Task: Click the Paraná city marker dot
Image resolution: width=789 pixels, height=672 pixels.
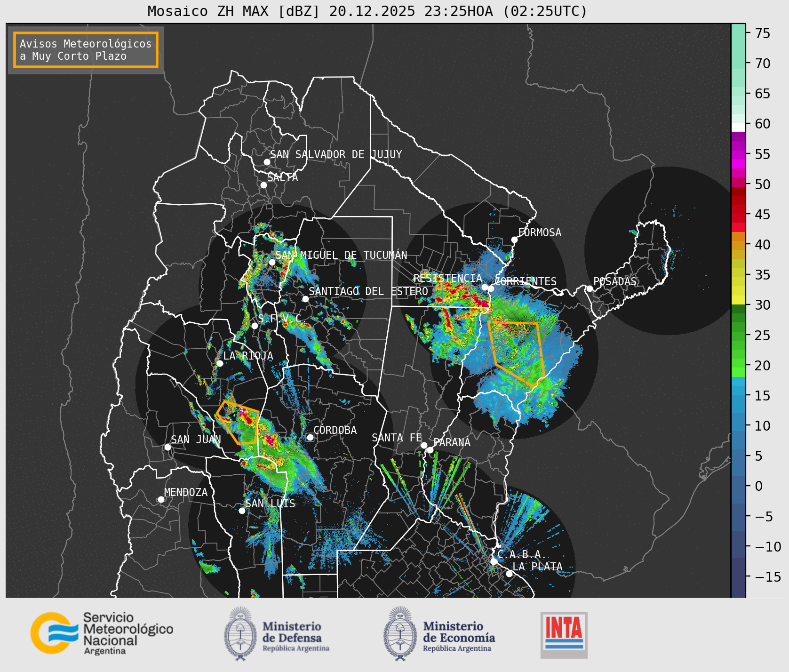Action: coord(430,450)
